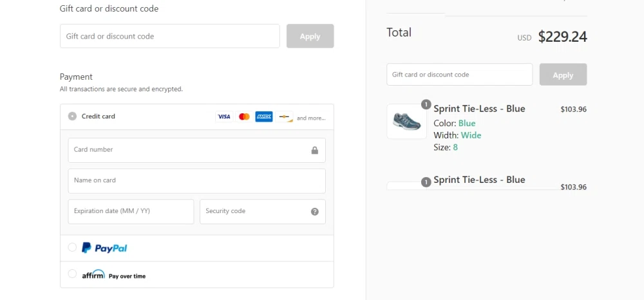This screenshot has height=300, width=644.
Task: Click the USD currency label
Action: point(524,38)
